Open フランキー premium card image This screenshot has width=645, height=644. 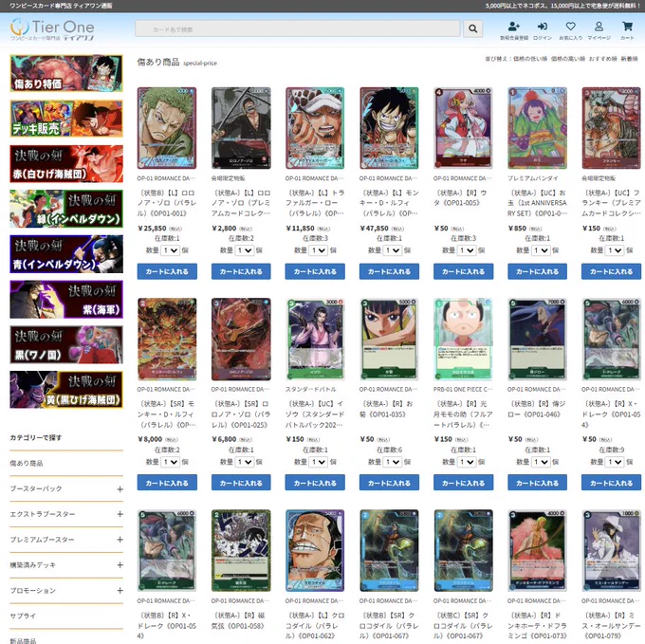click(611, 128)
